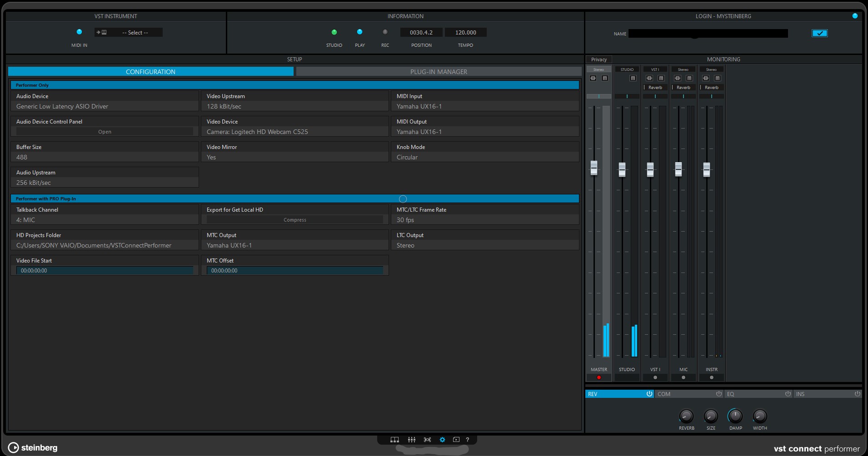Open Video Upstream dropdown showing 128 kBit/sec
868x456 pixels.
[294, 106]
